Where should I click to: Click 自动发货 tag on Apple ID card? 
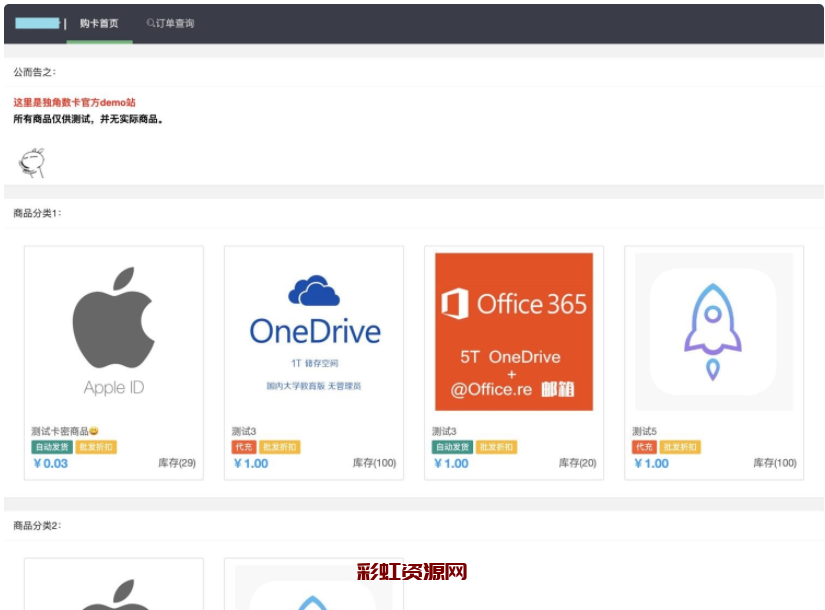click(x=51, y=447)
